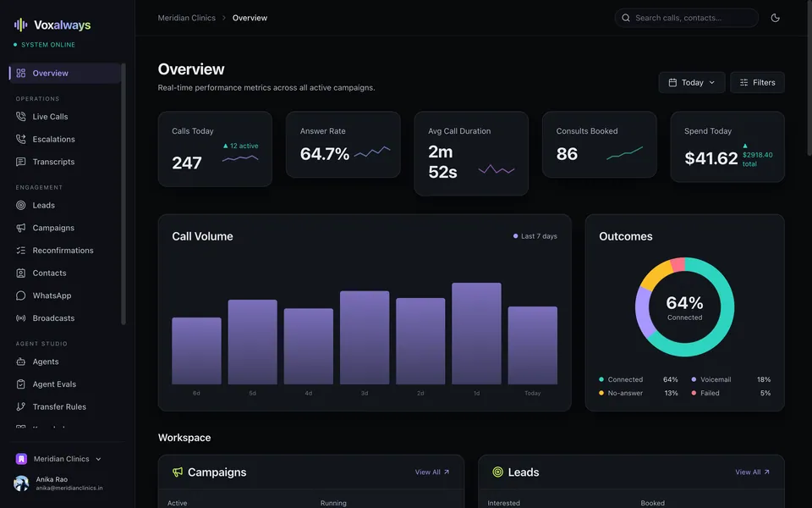
Task: Click the SYSTEM ONLINE status indicator
Action: [45, 45]
